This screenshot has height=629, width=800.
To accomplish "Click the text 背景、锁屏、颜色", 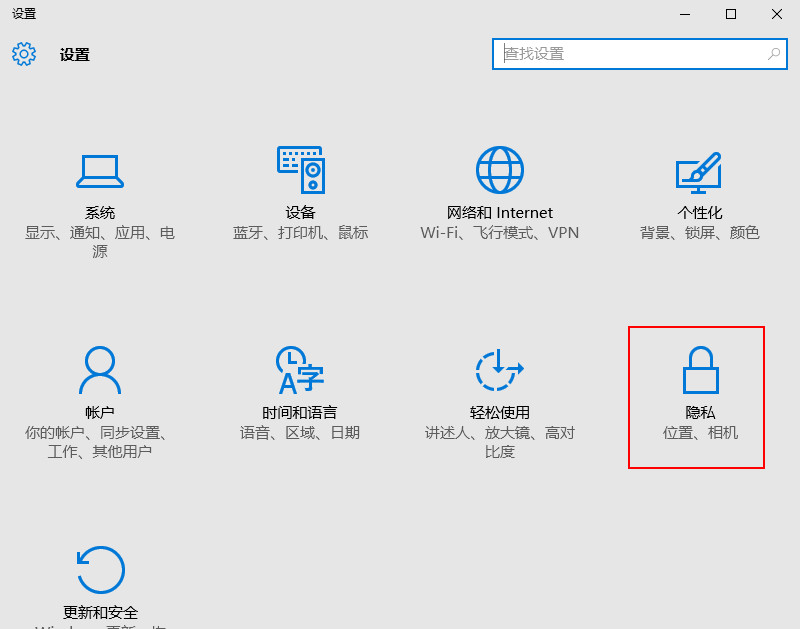I will (699, 233).
